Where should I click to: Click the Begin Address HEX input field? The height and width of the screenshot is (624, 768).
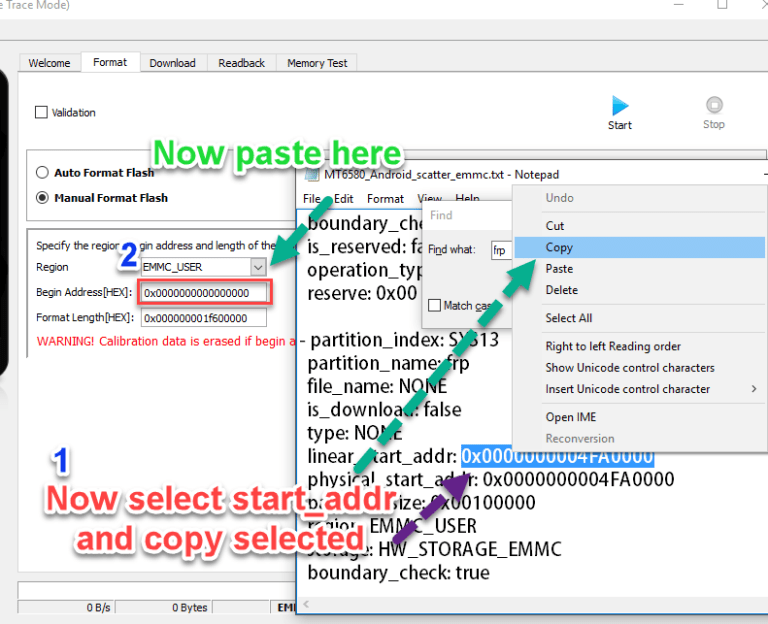point(204,293)
